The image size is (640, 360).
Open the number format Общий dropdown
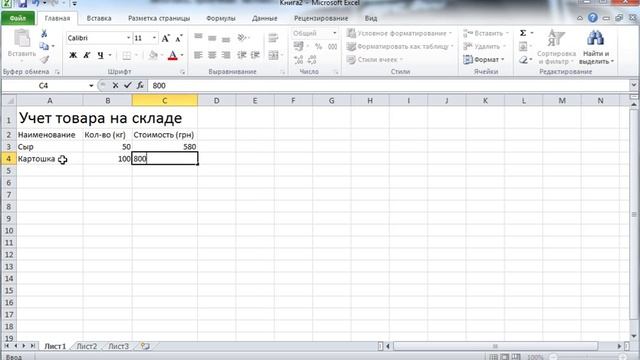point(335,33)
